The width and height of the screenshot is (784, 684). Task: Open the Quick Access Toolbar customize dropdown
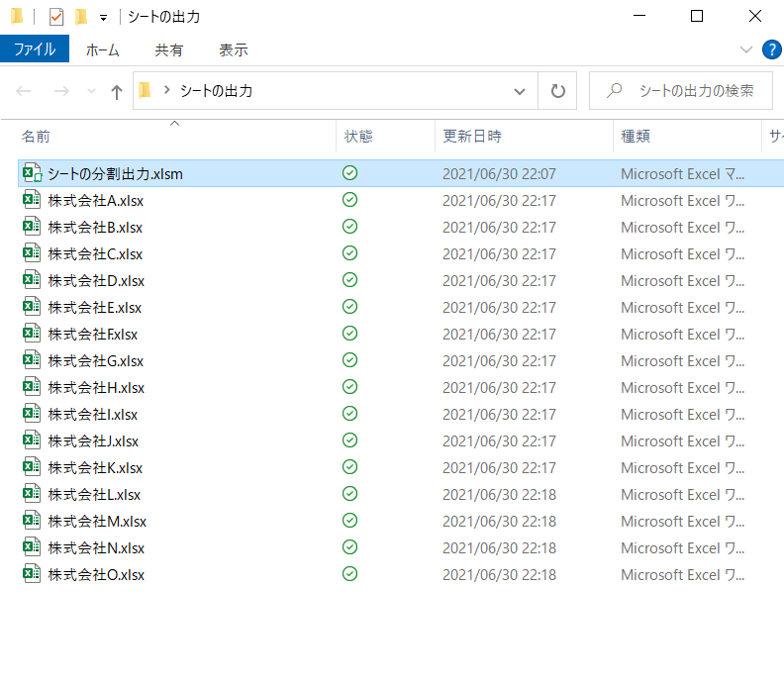pos(103,18)
